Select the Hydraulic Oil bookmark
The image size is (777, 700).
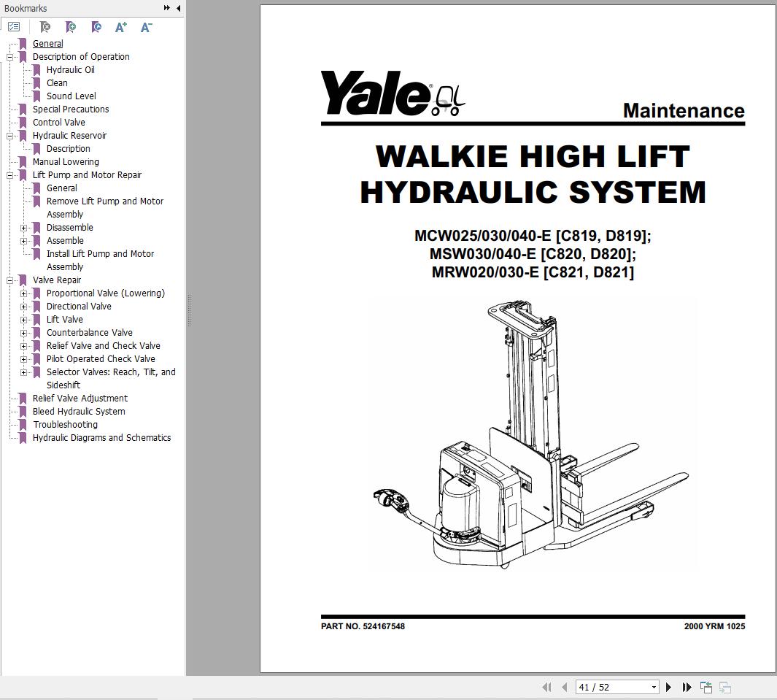70,70
